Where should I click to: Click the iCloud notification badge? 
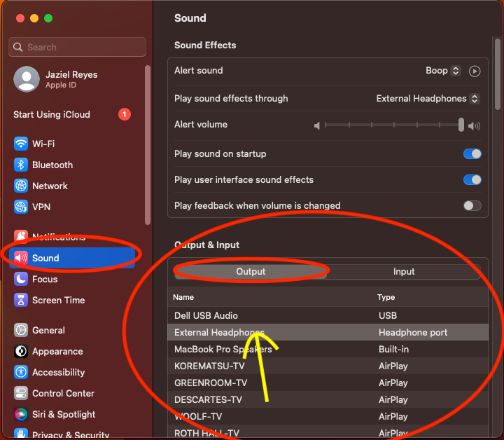(x=125, y=114)
